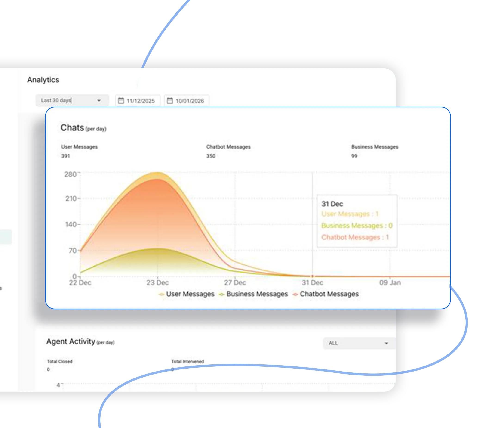Screen dimensions: 504x428
Task: Click the Chatbot Messages legend marker
Action: [295, 294]
